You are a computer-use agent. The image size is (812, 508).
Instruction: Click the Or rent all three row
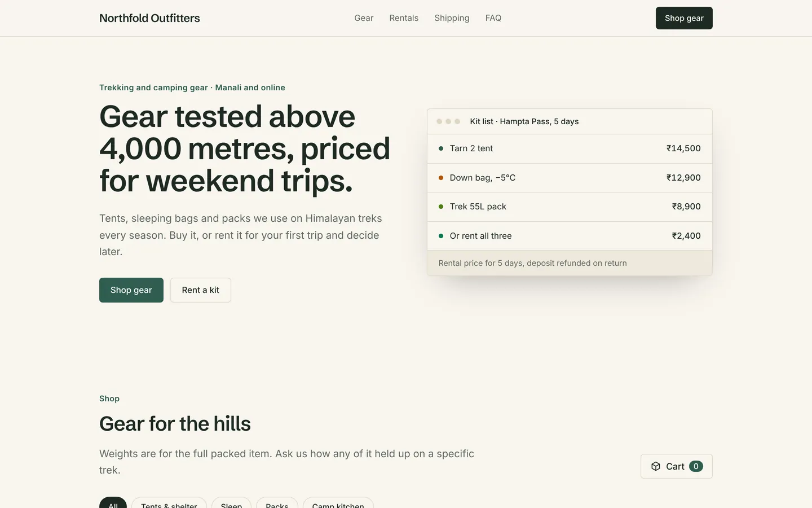pos(570,236)
